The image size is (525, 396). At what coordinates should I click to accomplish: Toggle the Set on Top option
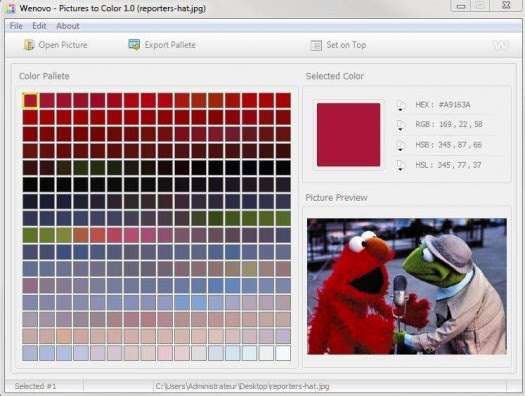click(338, 45)
